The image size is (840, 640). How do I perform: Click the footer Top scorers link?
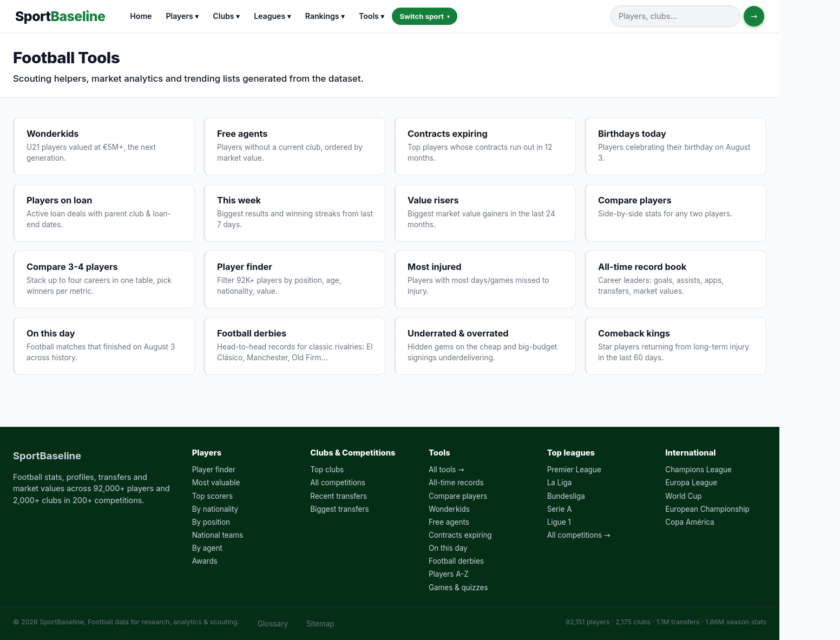(212, 496)
